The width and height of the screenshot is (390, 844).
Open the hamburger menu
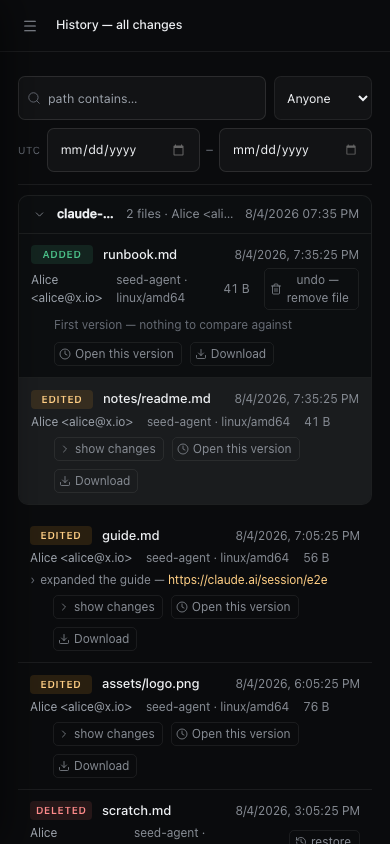click(30, 25)
